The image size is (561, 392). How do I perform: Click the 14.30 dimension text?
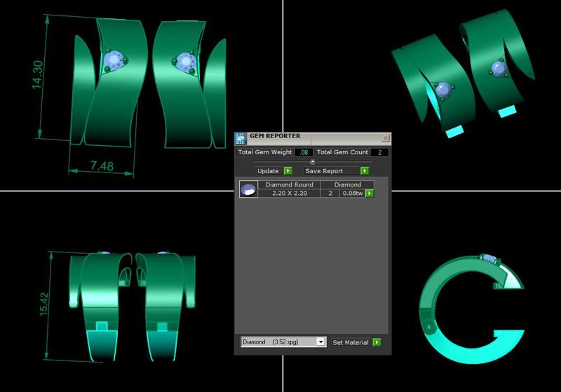coord(38,74)
